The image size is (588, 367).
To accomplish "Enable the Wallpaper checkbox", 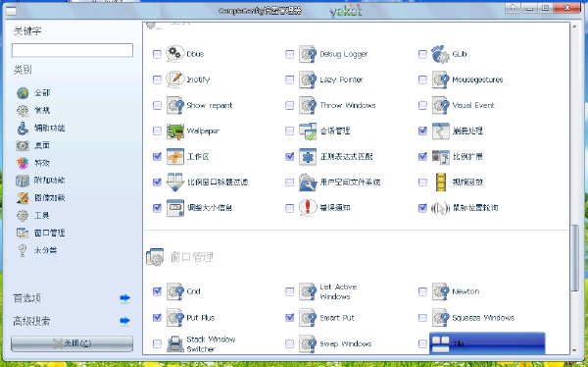I will point(157,131).
